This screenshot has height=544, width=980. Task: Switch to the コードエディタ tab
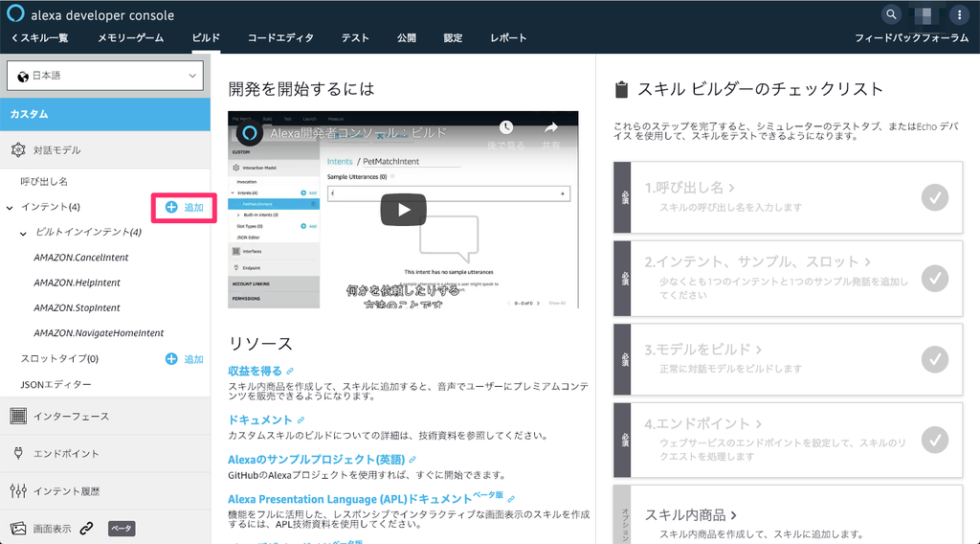tap(280, 38)
